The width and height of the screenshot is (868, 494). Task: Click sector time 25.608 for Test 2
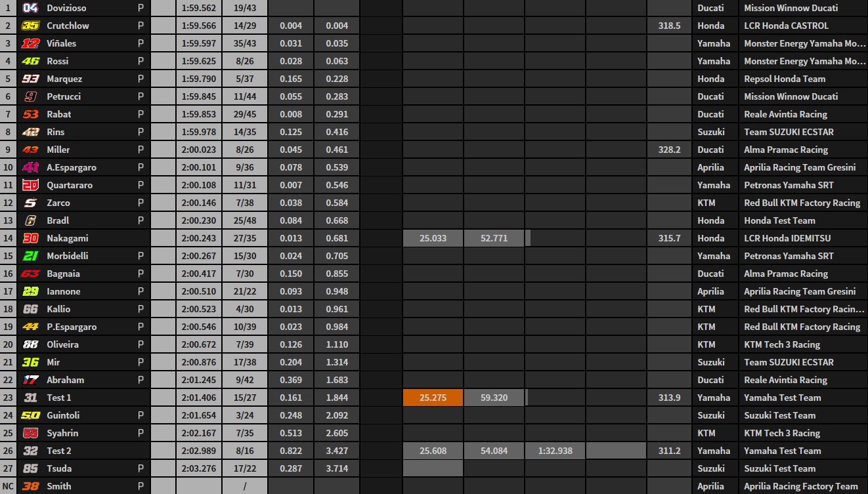433,451
